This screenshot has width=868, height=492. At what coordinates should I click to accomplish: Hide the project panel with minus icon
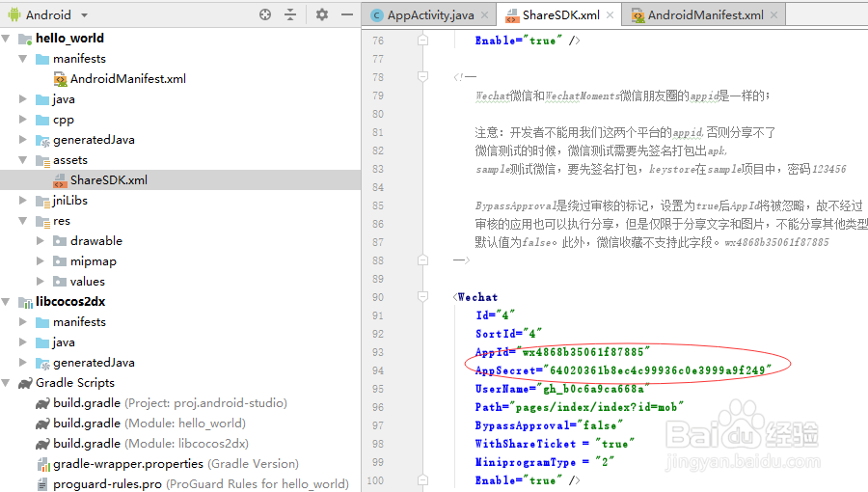347,14
